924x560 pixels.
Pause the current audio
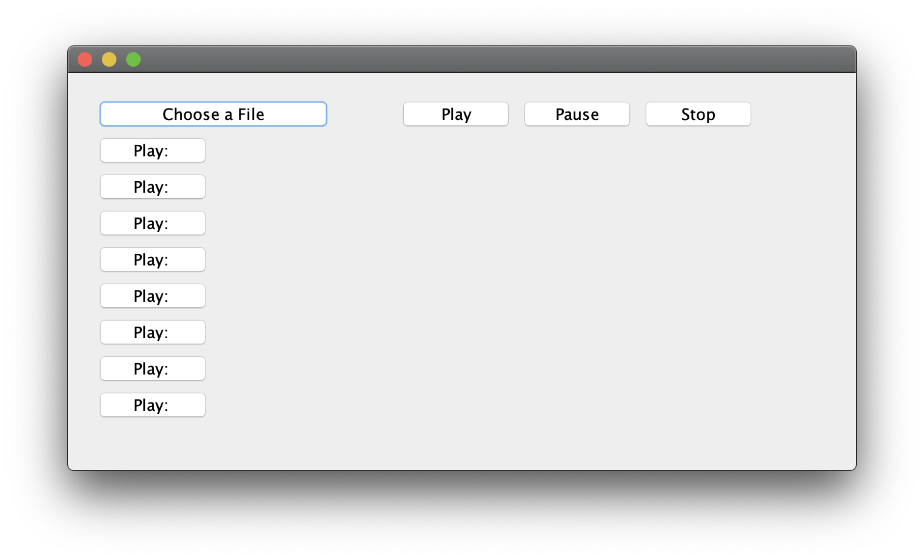(577, 114)
